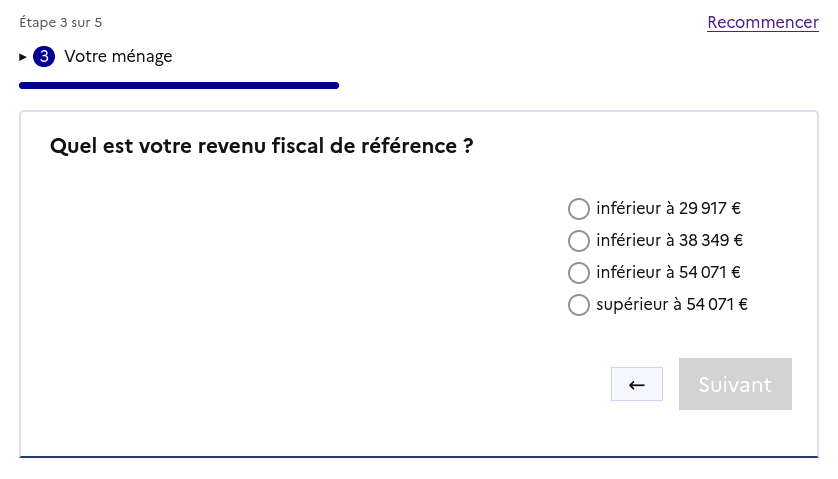This screenshot has height=479, width=838.
Task: Click the dark line under the form card
Action: tap(418, 457)
